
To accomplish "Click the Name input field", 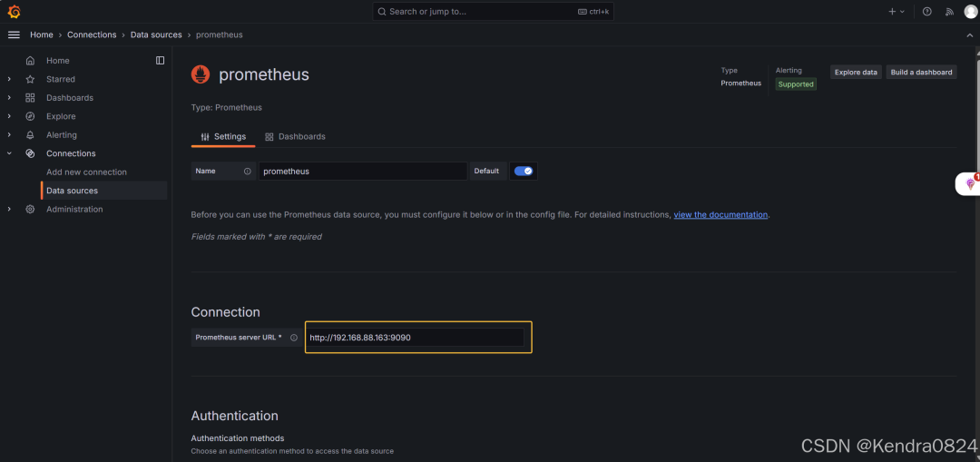I will point(363,171).
